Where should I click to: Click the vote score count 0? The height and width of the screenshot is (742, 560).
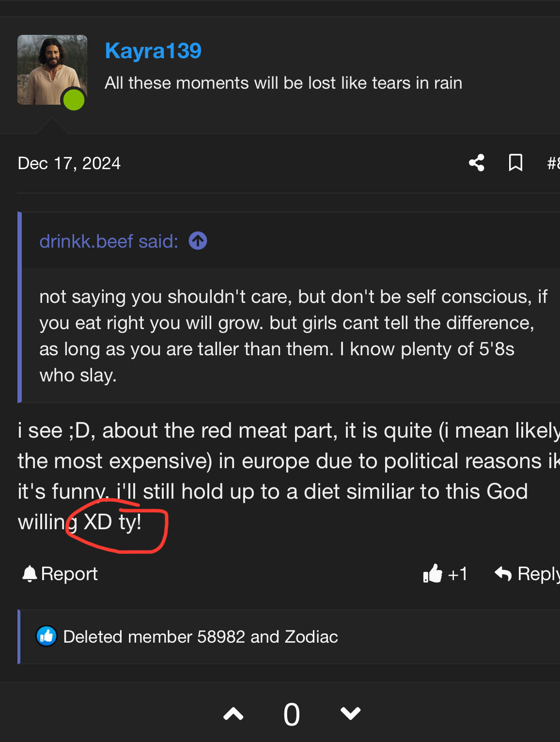(292, 714)
